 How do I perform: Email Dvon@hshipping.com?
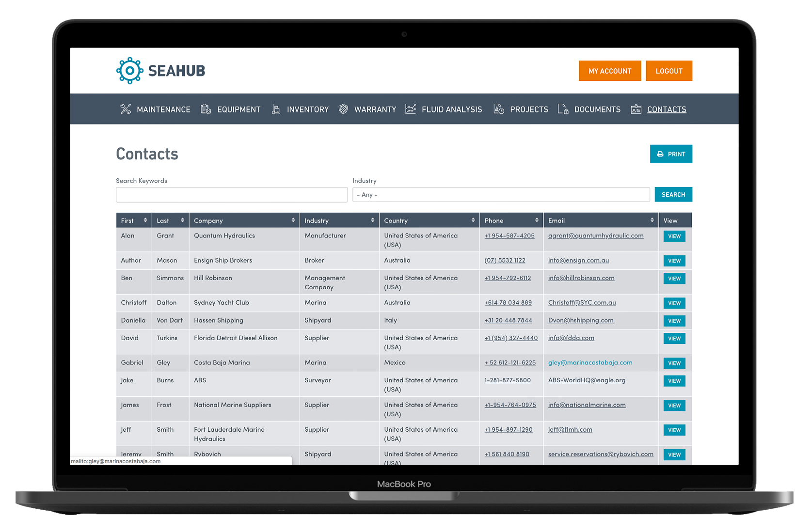[x=581, y=320]
